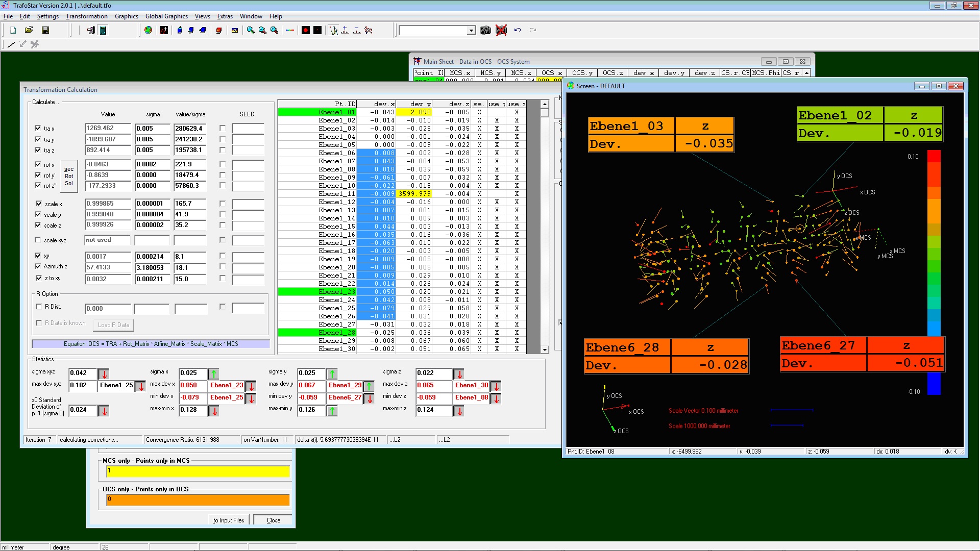Toggle the z to xy checkbox

(x=38, y=278)
